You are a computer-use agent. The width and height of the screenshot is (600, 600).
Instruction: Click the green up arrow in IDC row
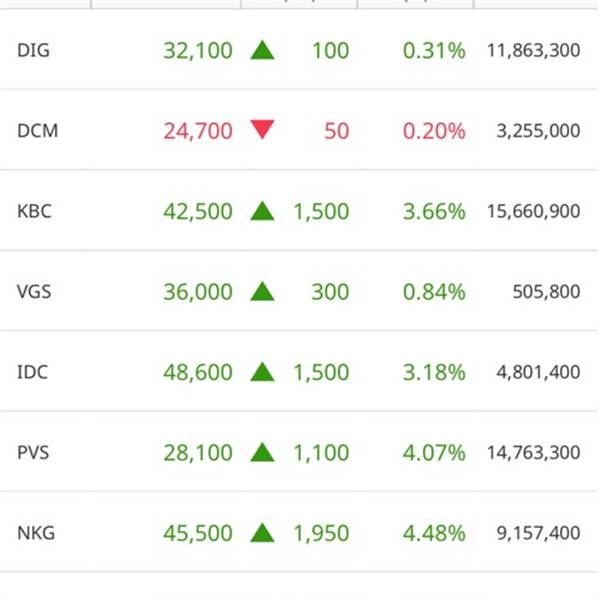(262, 372)
